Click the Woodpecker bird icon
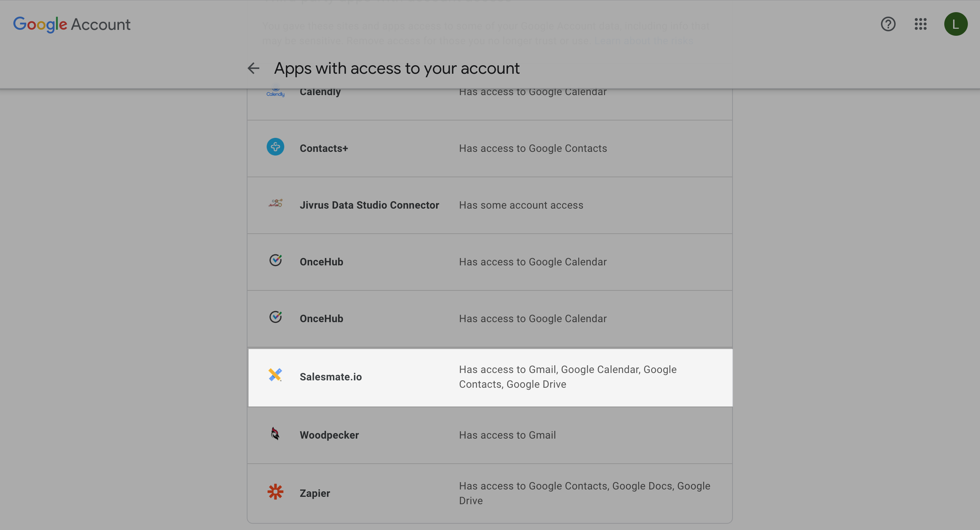Image resolution: width=980 pixels, height=530 pixels. pyautogui.click(x=275, y=433)
